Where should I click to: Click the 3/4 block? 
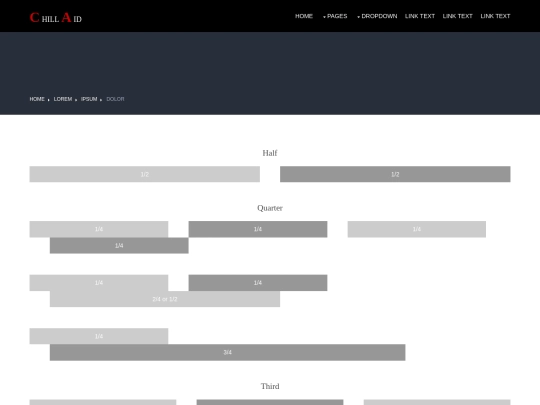click(x=228, y=352)
